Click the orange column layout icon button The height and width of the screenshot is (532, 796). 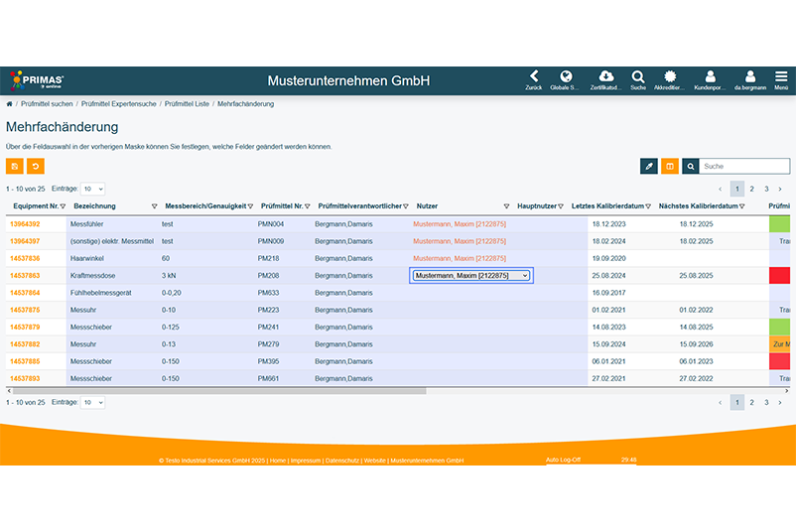[670, 167]
